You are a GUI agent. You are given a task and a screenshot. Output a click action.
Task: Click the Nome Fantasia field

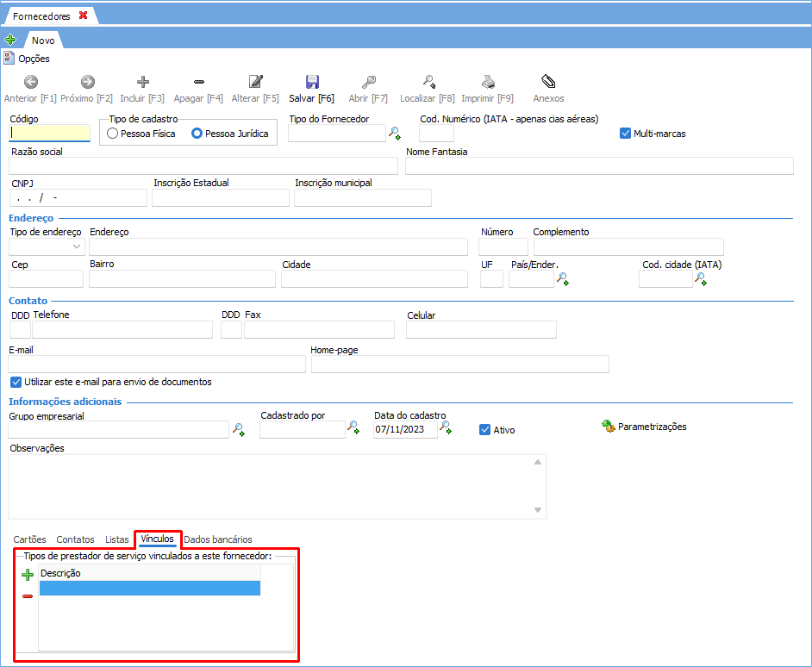tap(599, 166)
